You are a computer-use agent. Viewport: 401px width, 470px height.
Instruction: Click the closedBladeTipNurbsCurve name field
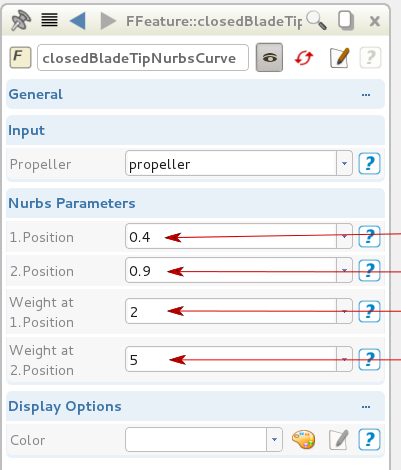pyautogui.click(x=143, y=58)
